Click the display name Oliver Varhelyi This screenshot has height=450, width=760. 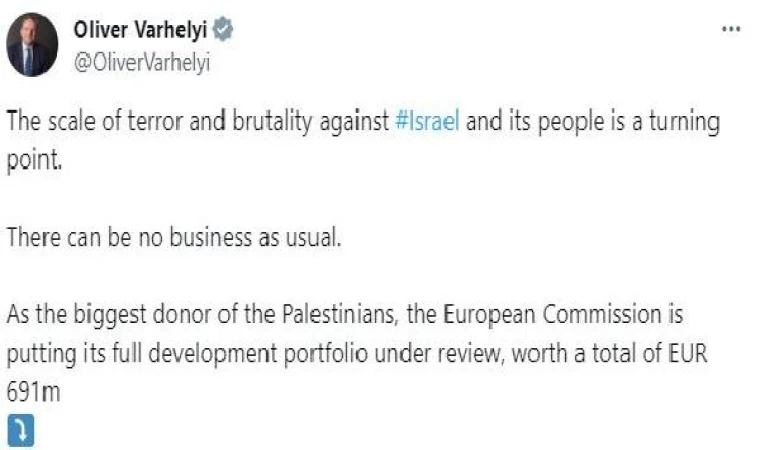pos(140,31)
